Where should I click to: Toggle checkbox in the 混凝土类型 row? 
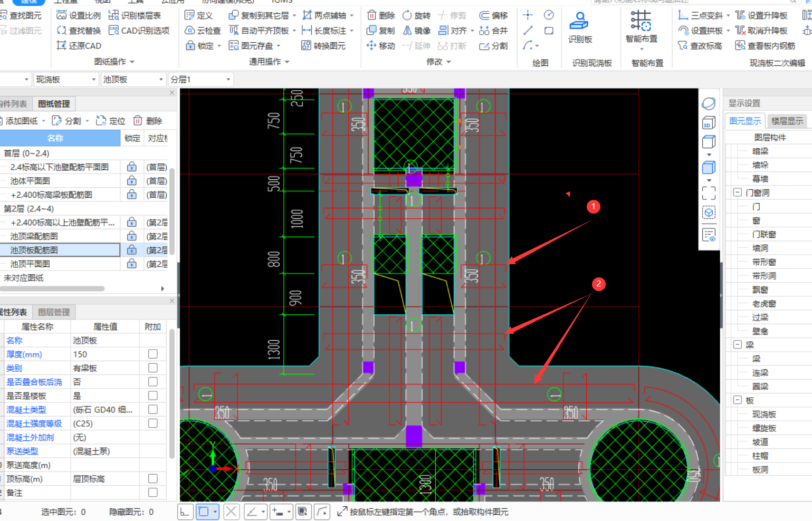[152, 409]
